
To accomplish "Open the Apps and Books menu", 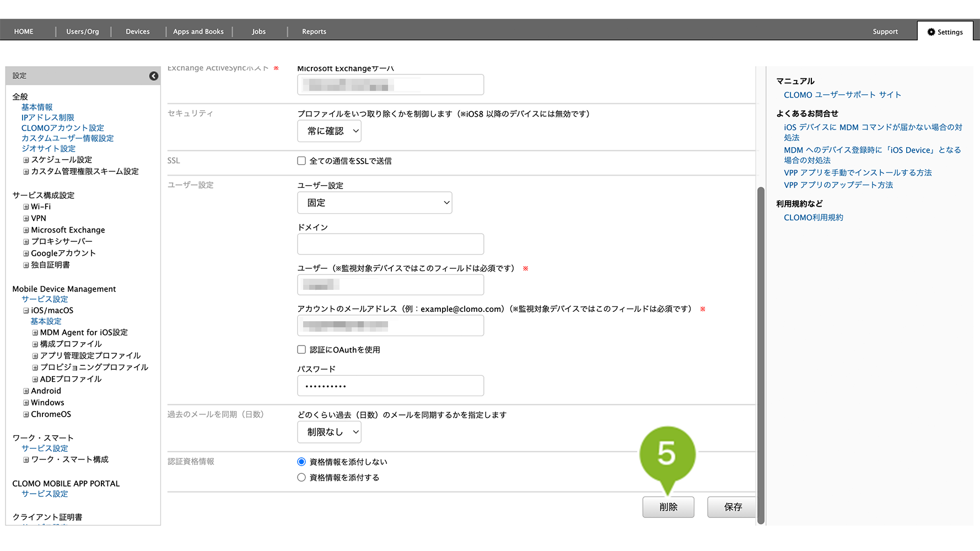I will pyautogui.click(x=198, y=32).
